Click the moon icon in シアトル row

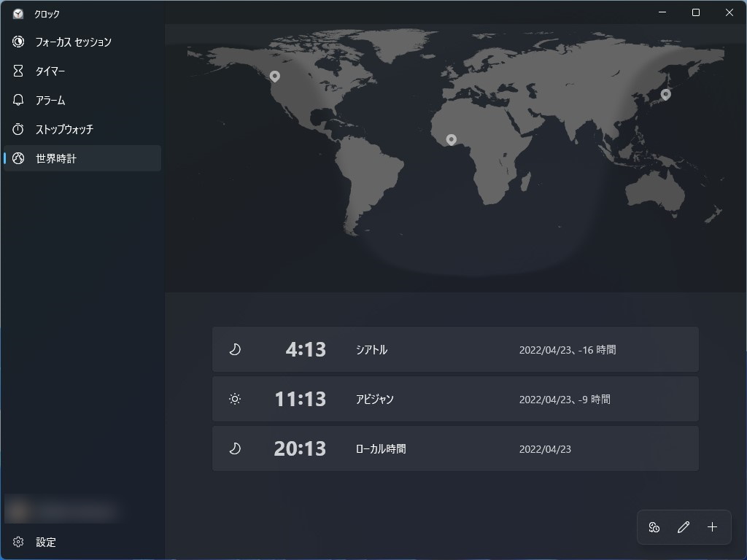point(235,349)
